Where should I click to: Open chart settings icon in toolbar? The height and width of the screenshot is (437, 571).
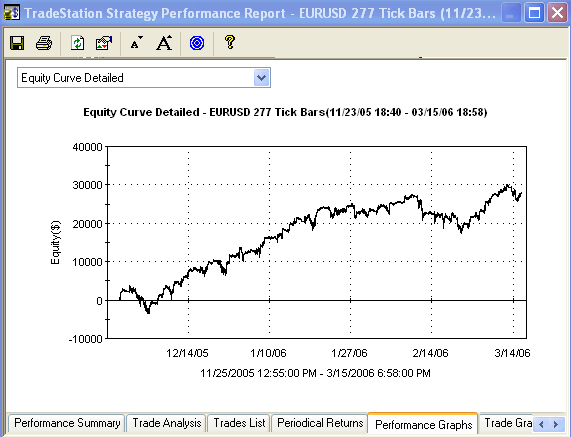click(104, 43)
